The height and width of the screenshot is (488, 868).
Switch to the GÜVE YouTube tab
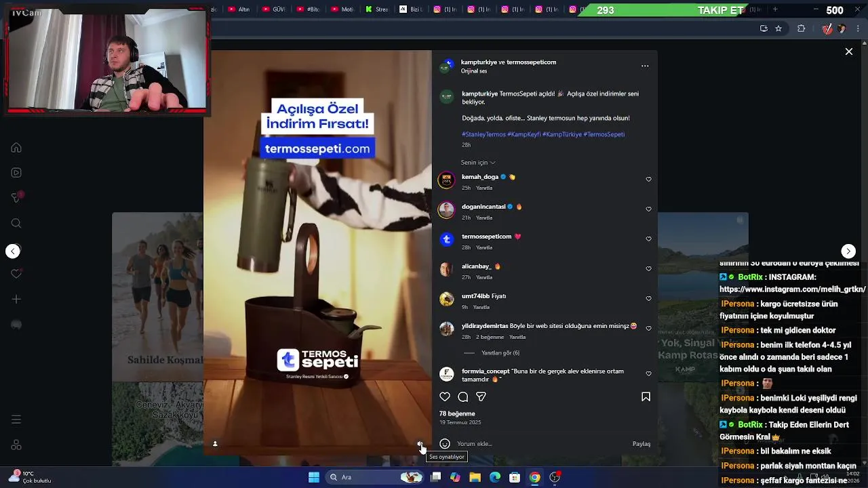coord(273,9)
